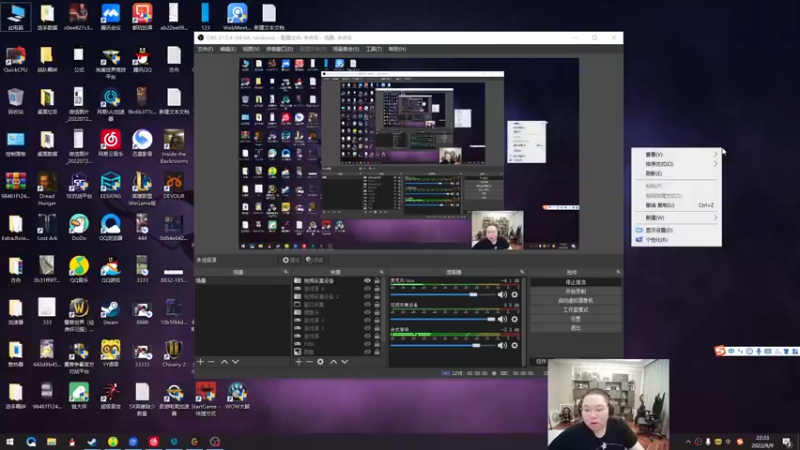Move the scene down in the Scenes panel
Screen dimensions: 800x450
click(x=235, y=362)
